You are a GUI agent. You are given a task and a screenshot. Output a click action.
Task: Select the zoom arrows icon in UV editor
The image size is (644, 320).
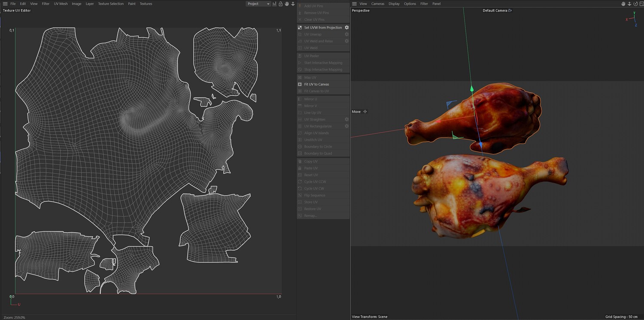293,4
